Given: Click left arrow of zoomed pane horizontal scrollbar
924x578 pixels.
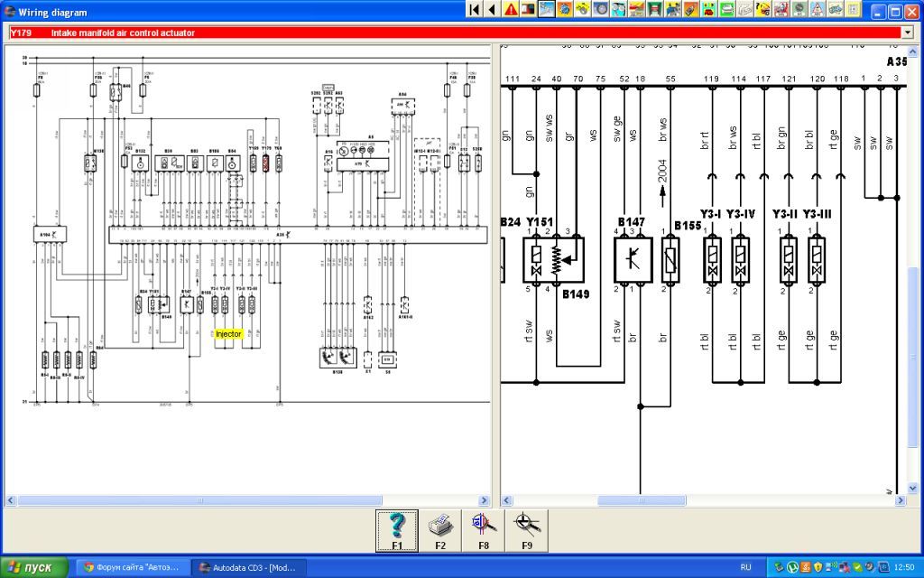Looking at the screenshot, I should click(x=507, y=500).
